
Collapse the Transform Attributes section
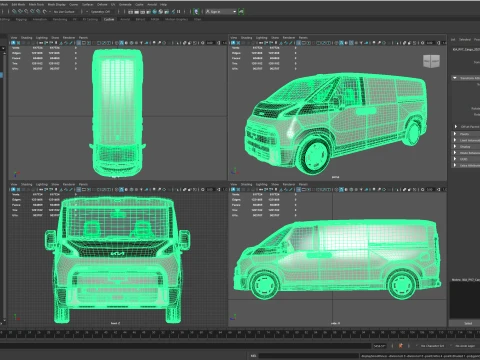coord(455,78)
